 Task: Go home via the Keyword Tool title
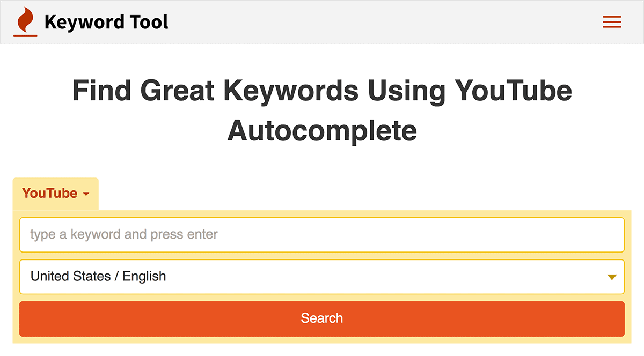tap(106, 22)
